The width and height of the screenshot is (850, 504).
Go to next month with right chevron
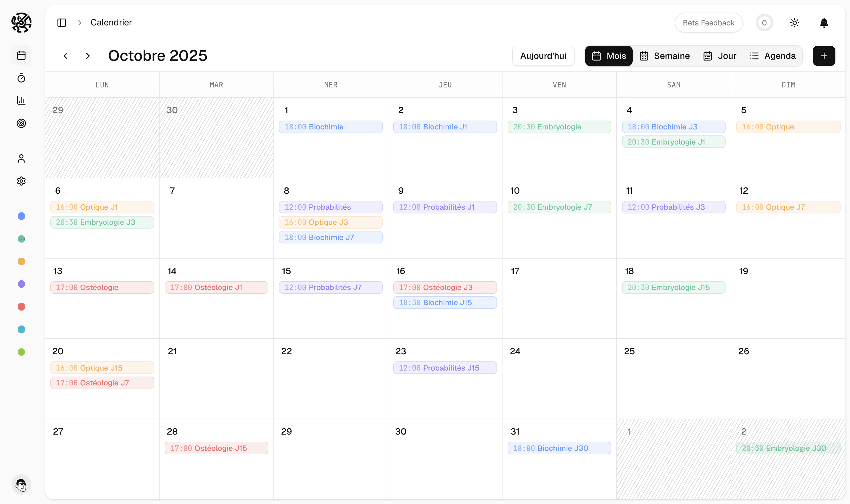(87, 56)
